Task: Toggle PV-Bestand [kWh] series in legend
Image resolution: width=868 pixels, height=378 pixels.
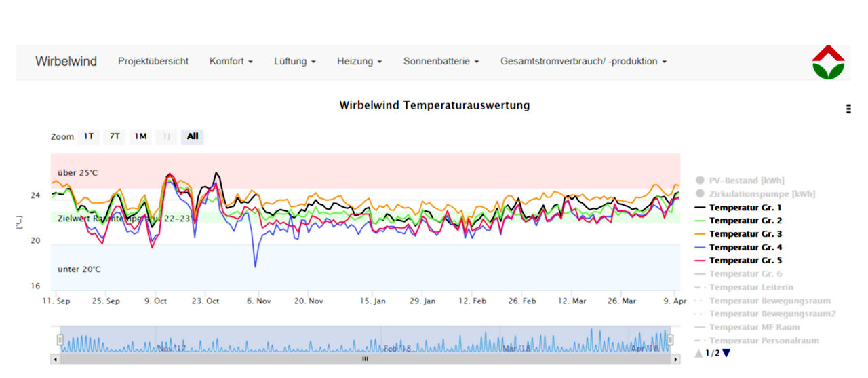Action: click(746, 181)
